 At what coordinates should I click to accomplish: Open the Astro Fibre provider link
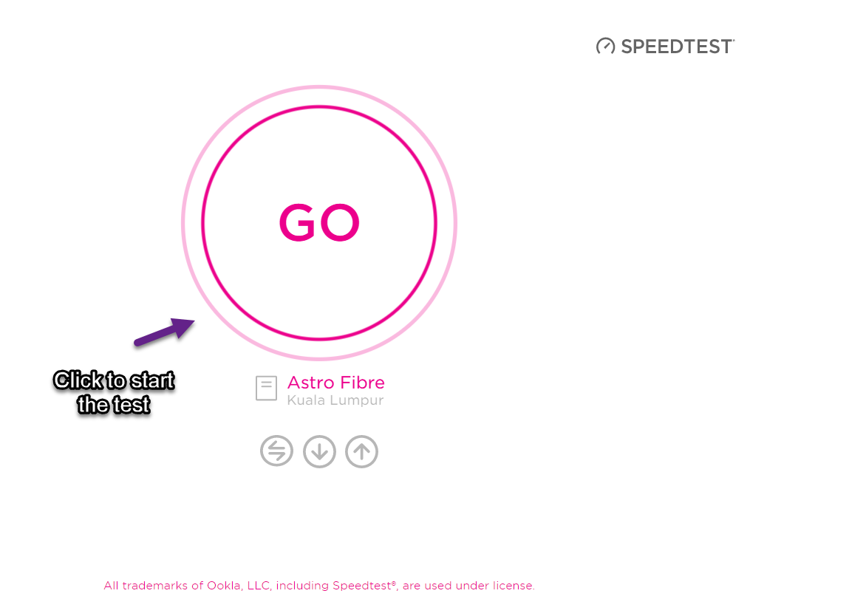click(335, 382)
